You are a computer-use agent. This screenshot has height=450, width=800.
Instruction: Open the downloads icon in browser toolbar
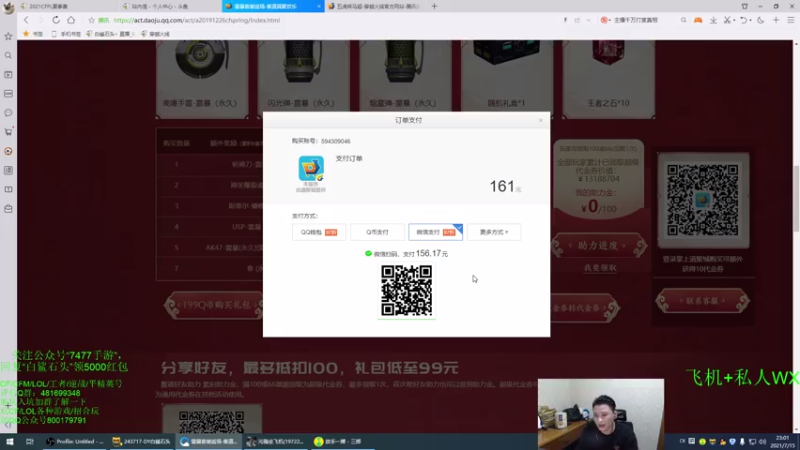click(713, 20)
